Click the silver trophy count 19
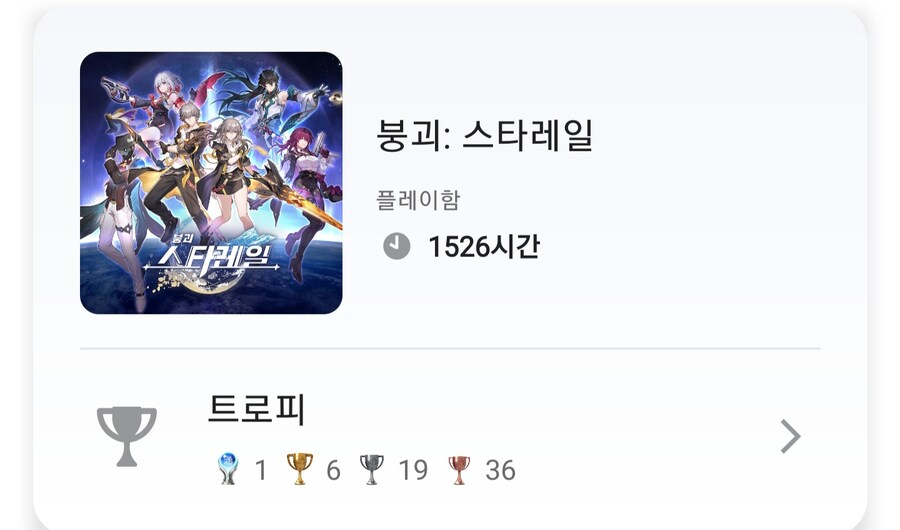Image resolution: width=900 pixels, height=530 pixels. point(413,470)
